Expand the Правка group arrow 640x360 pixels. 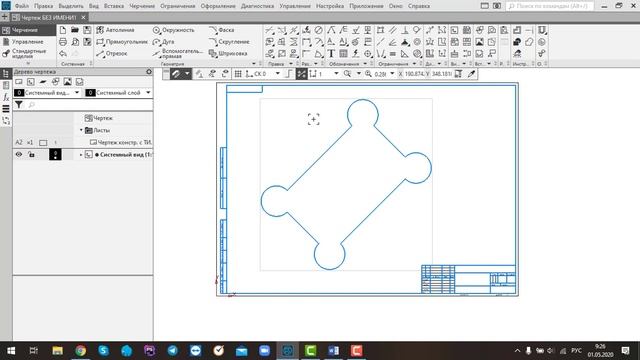click(291, 64)
